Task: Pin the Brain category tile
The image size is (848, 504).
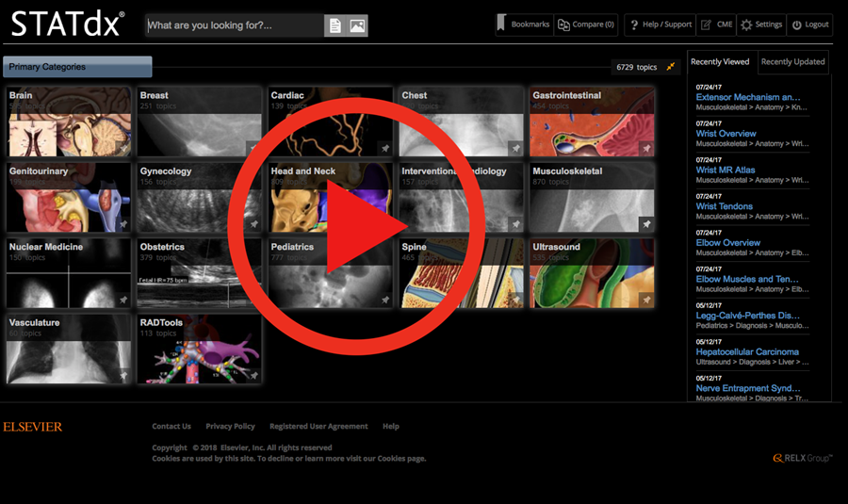Action: (x=123, y=148)
